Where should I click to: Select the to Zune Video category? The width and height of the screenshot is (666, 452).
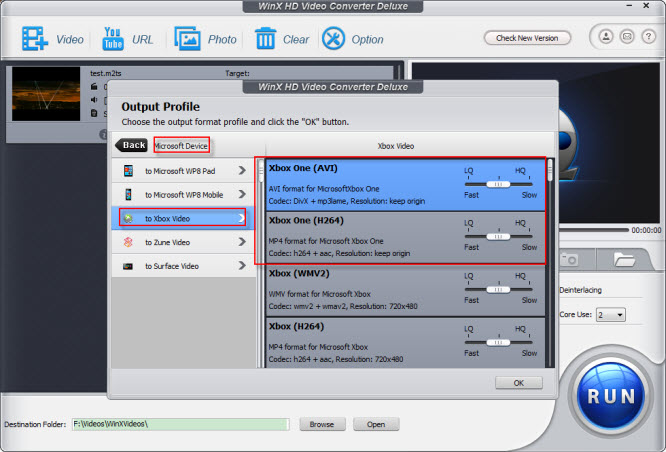click(x=183, y=242)
